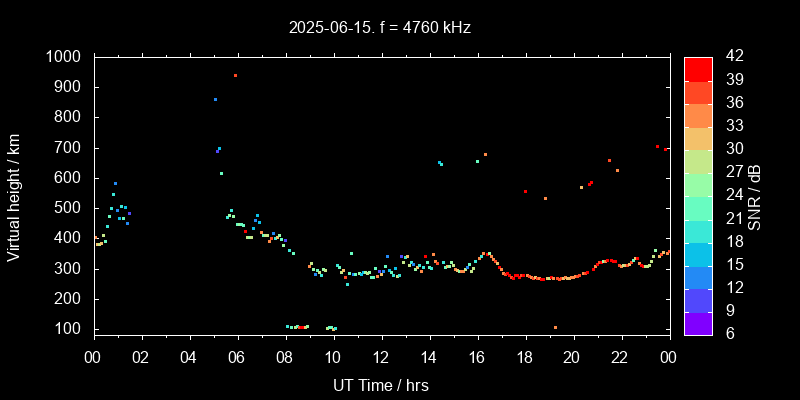
Task: Select the violet 6-9 dB colorbar segment
Action: coord(698,322)
